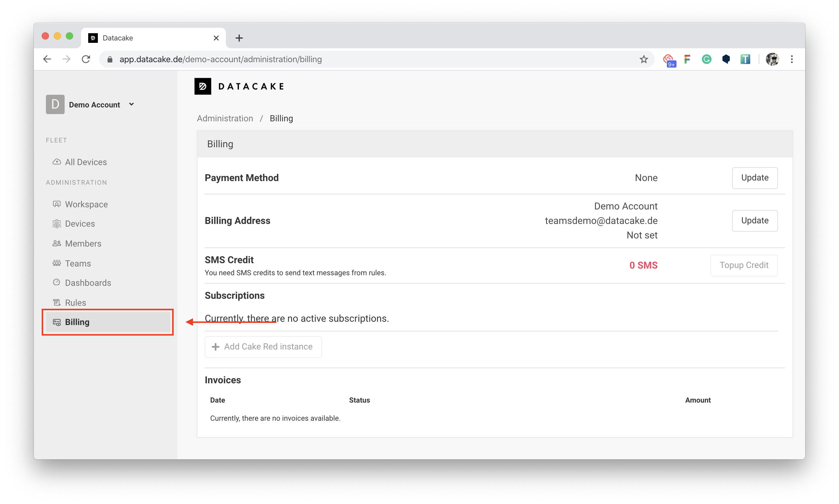Bookmark page with the star icon

pyautogui.click(x=644, y=59)
